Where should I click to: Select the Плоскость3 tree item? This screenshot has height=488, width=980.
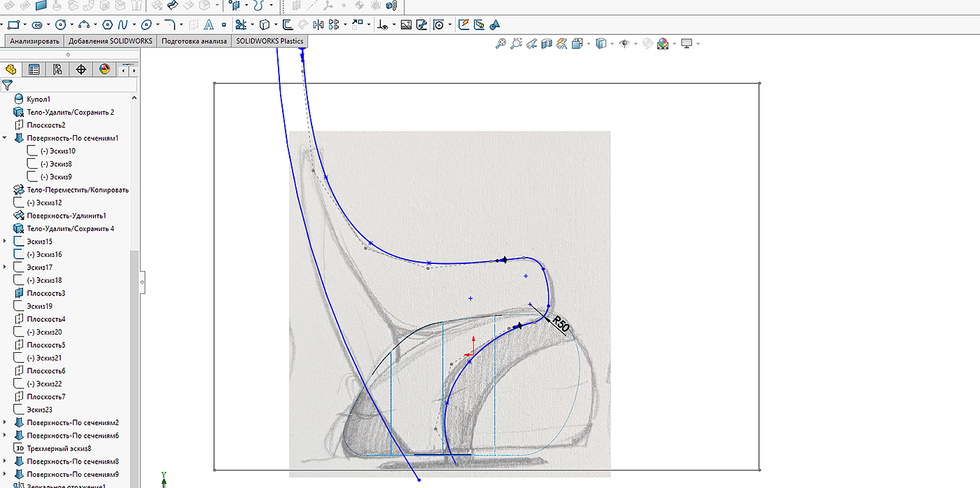click(x=45, y=293)
